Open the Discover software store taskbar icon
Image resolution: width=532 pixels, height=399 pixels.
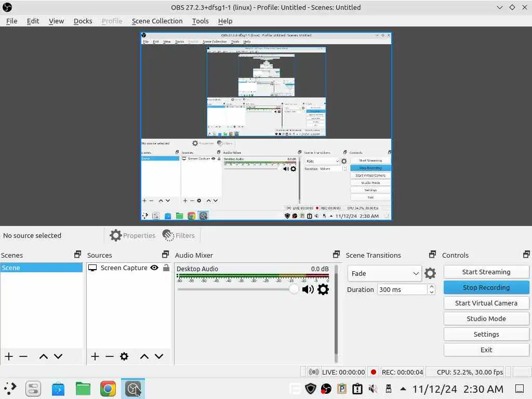(x=58, y=389)
